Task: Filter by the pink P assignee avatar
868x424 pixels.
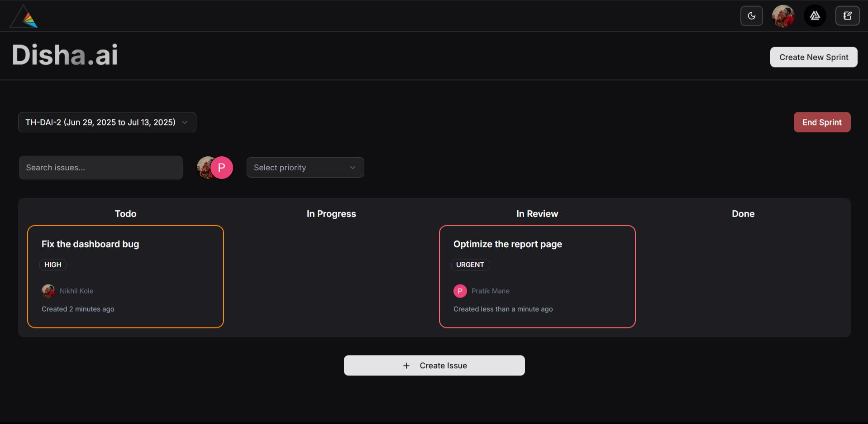Action: pos(222,168)
